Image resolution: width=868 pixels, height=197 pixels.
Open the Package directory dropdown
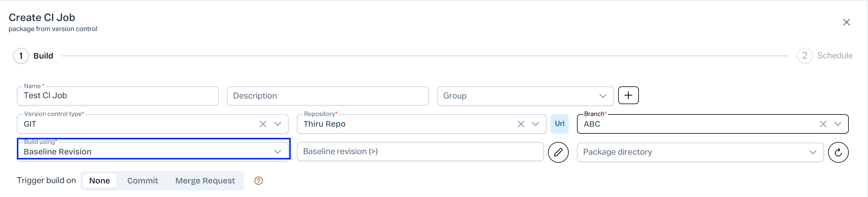[813, 153]
